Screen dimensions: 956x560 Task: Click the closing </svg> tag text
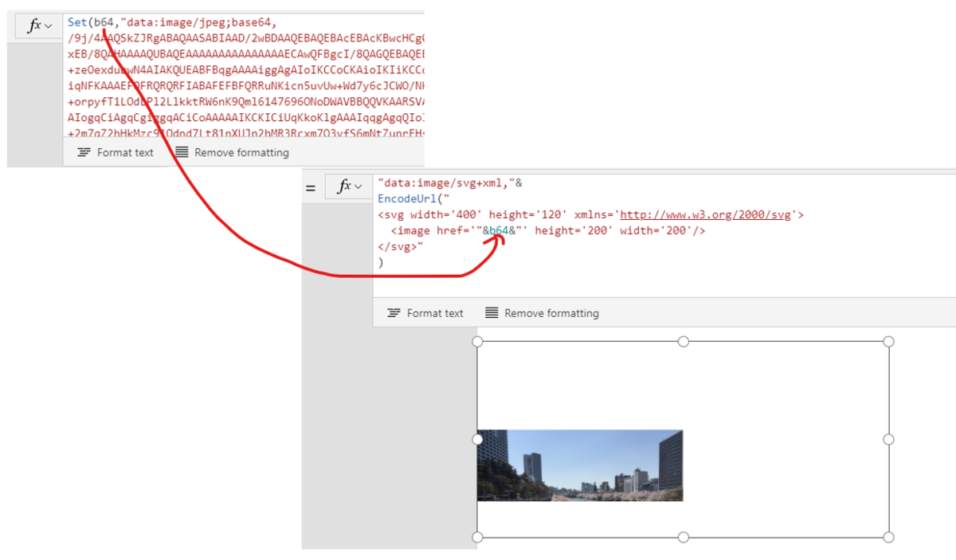[x=398, y=246]
